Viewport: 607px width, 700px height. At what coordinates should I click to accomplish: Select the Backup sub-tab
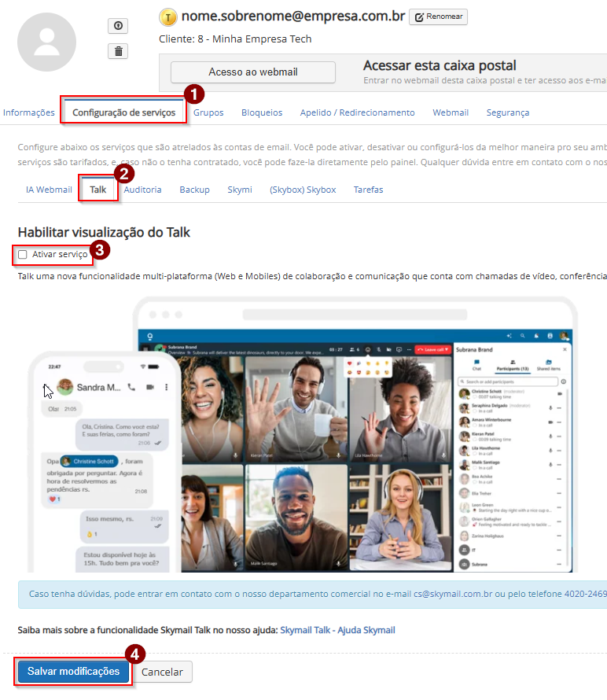(194, 190)
